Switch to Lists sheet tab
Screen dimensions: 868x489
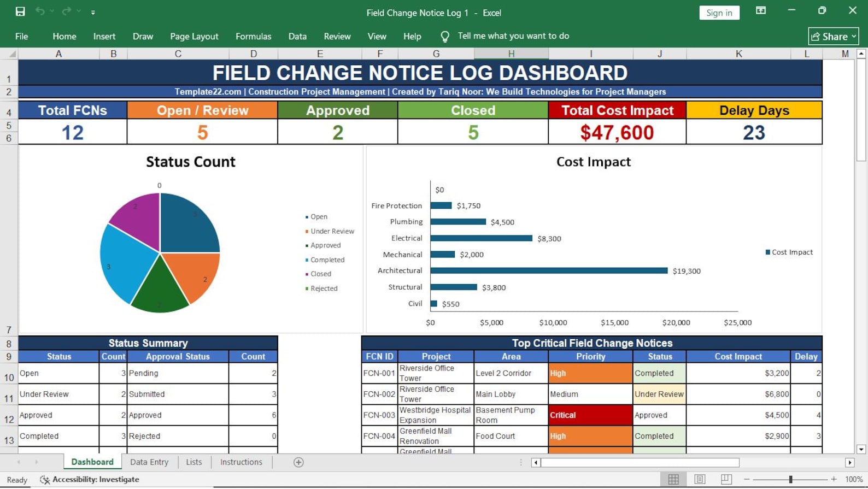(x=194, y=462)
